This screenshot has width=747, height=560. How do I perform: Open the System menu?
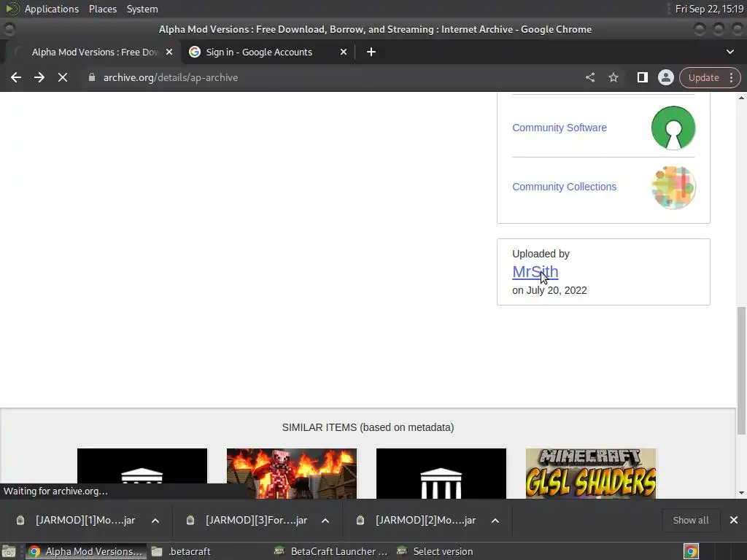[142, 9]
